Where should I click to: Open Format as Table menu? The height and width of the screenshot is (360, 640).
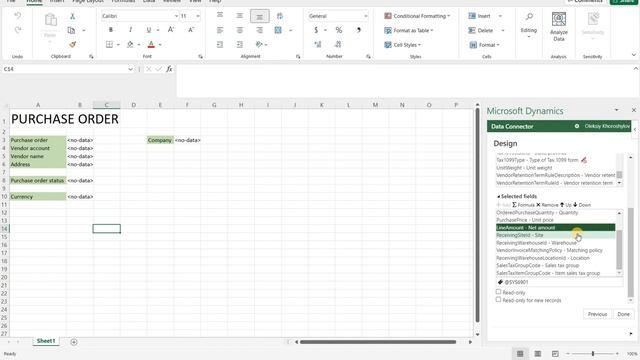(x=409, y=30)
